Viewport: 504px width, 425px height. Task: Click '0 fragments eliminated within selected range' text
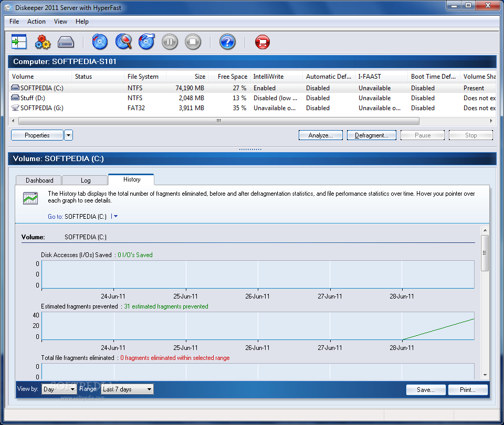pyautogui.click(x=175, y=357)
